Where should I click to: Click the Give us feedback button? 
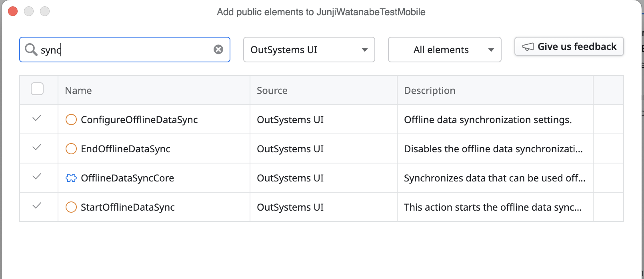pos(569,47)
